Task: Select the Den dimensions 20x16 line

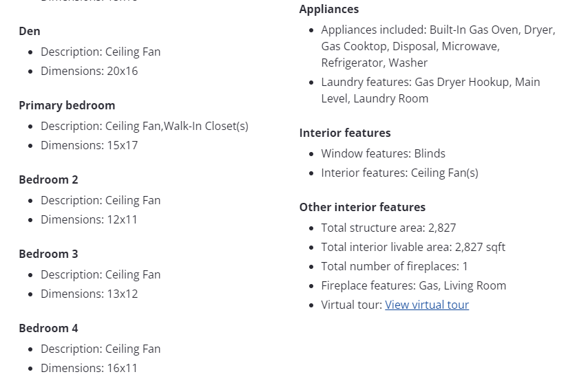Action: 89,71
